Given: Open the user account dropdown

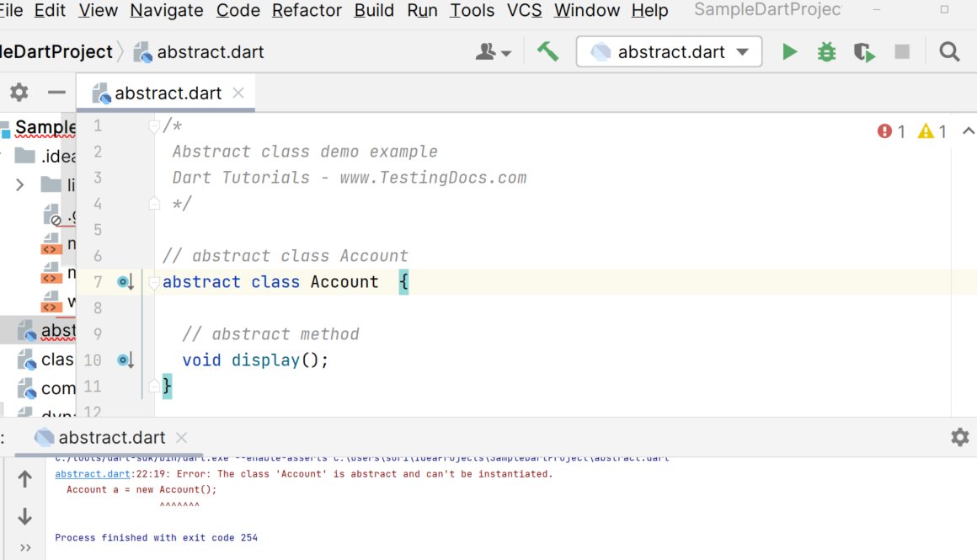Looking at the screenshot, I should pyautogui.click(x=494, y=52).
